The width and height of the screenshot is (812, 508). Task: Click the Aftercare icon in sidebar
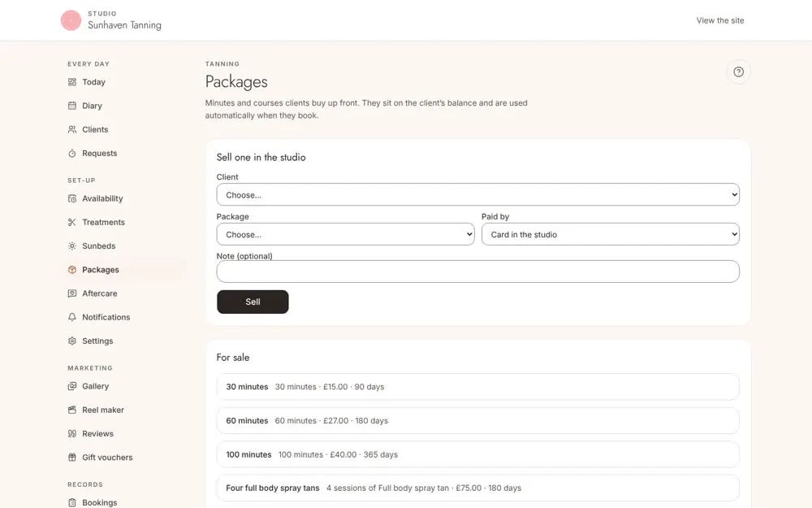point(72,293)
